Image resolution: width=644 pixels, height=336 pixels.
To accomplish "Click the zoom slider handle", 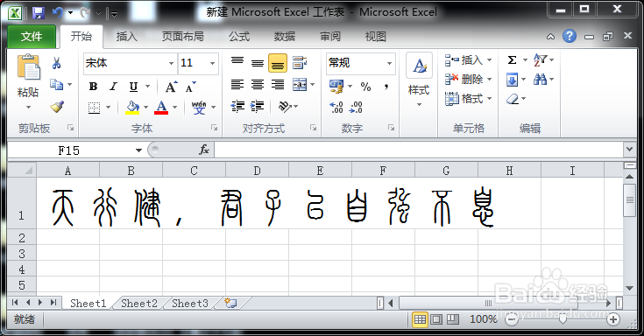I will click(x=563, y=319).
